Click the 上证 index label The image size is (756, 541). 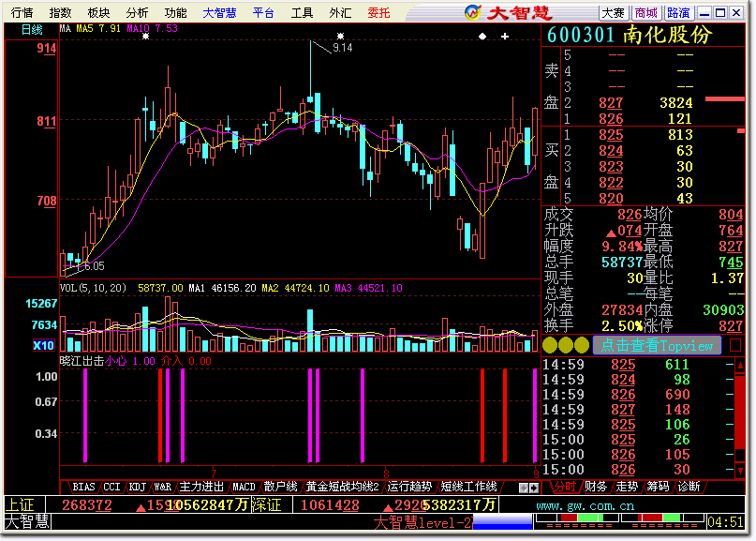click(20, 504)
